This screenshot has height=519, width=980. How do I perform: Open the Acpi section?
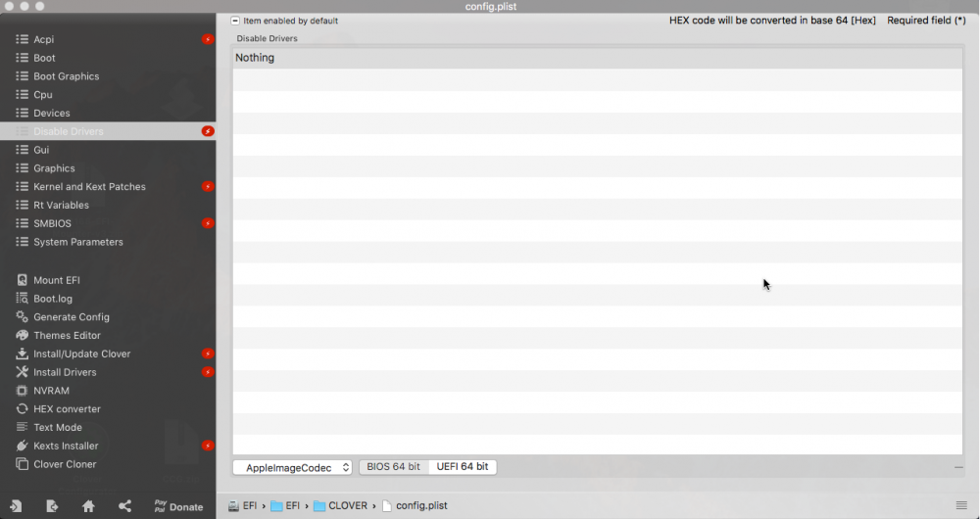[44, 39]
